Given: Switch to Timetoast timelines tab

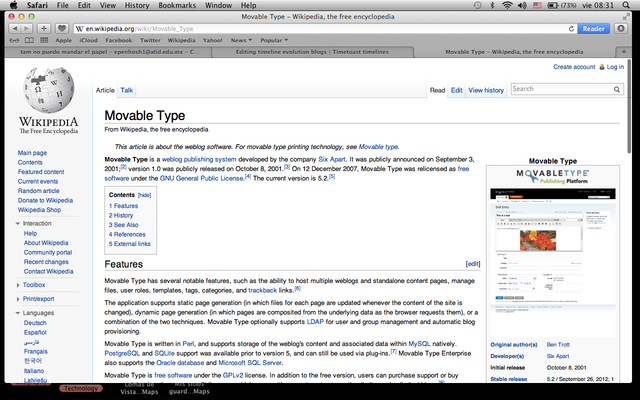Looking at the screenshot, I should (x=312, y=52).
